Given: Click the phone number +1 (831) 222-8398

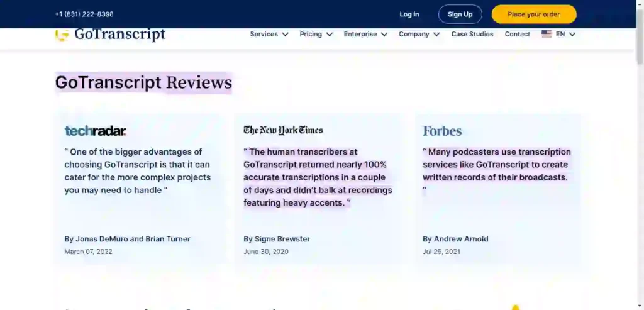Looking at the screenshot, I should point(84,14).
